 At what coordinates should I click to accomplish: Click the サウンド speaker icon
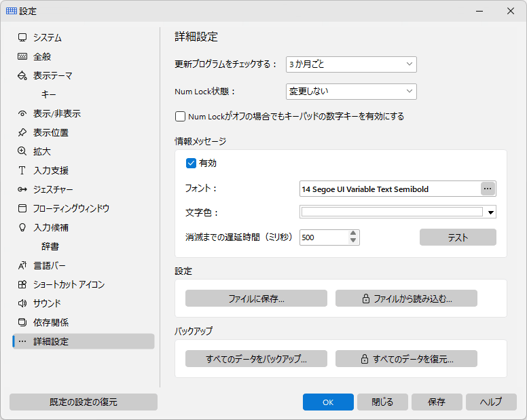click(x=22, y=303)
